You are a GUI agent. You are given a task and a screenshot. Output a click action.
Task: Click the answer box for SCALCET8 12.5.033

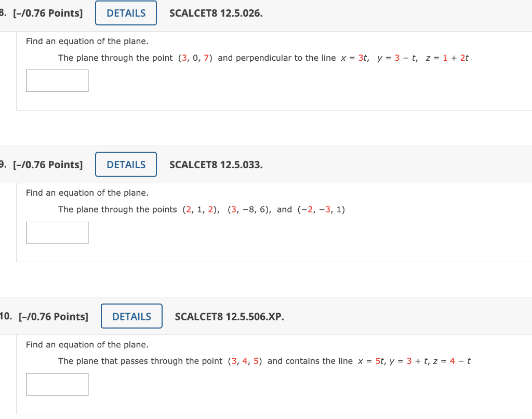point(57,232)
